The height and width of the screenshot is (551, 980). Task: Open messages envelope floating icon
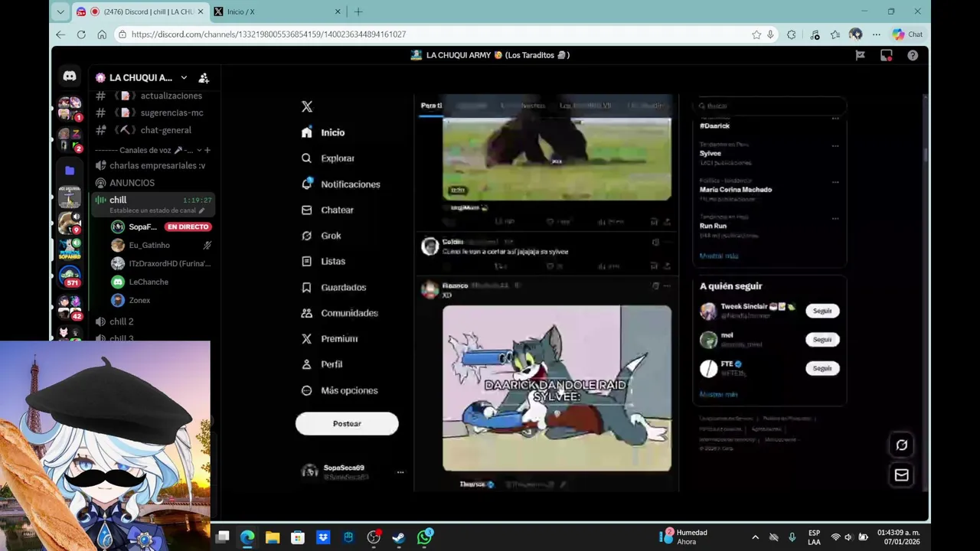[x=902, y=475]
